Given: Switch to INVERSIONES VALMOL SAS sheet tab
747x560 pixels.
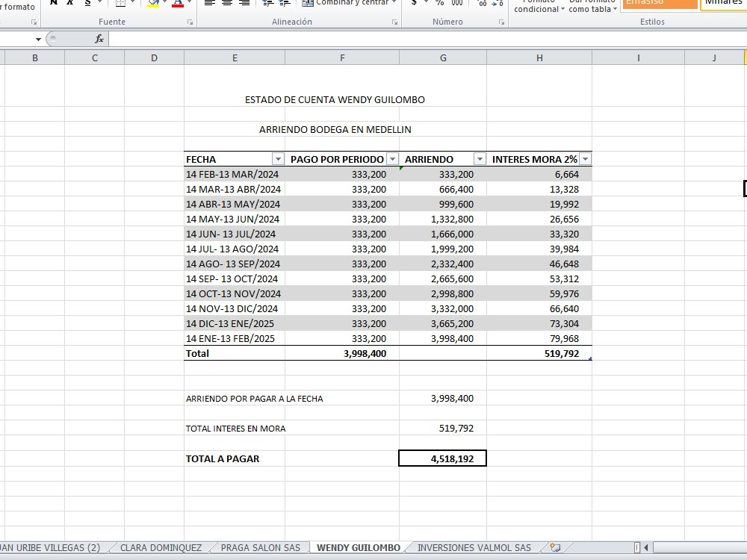Looking at the screenshot, I should pos(474,547).
